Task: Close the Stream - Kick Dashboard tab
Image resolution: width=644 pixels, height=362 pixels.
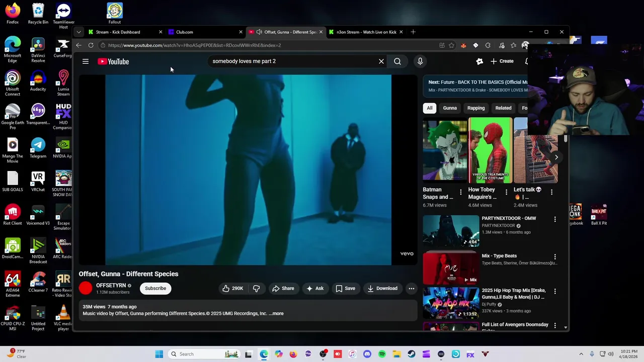Action: (x=160, y=32)
